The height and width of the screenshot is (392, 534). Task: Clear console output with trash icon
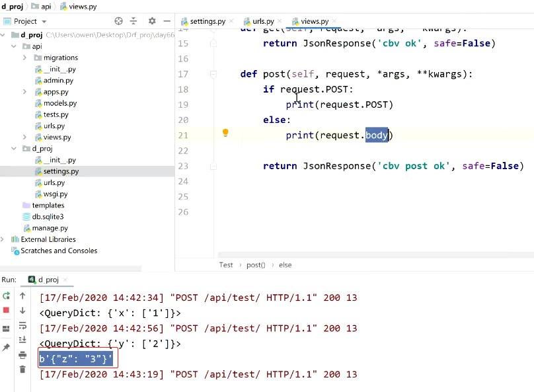22,370
